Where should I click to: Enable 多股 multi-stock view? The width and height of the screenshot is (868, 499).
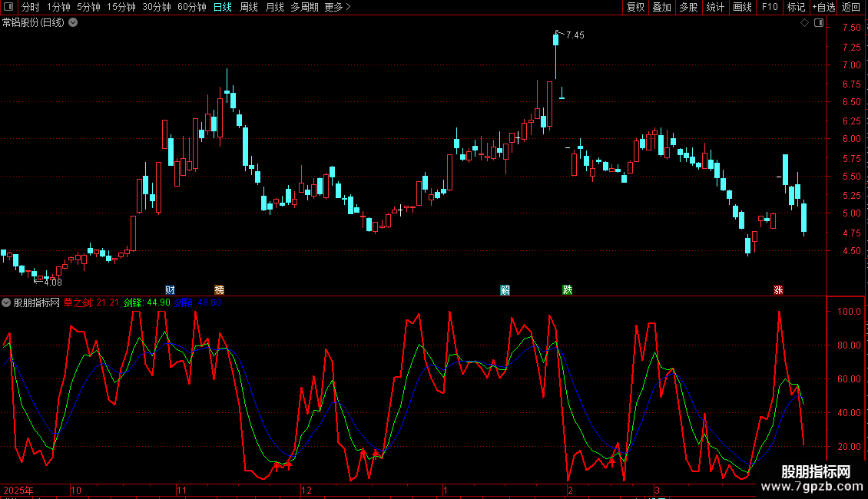click(689, 7)
